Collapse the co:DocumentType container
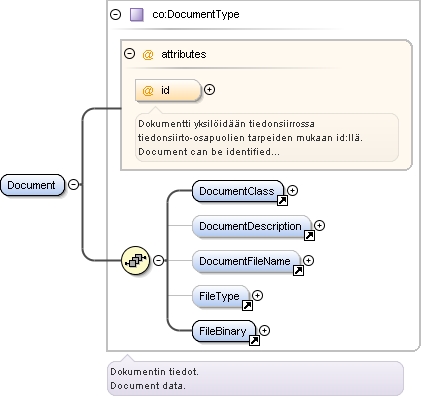 point(116,15)
